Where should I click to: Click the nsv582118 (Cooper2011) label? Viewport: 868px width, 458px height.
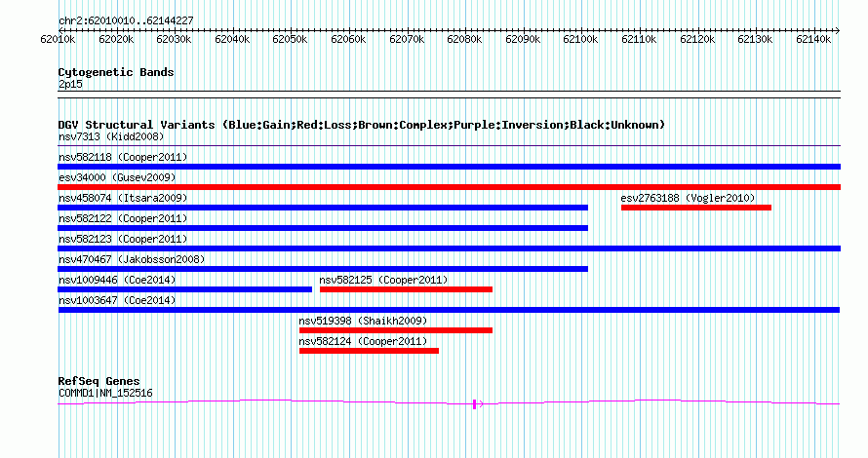[123, 157]
